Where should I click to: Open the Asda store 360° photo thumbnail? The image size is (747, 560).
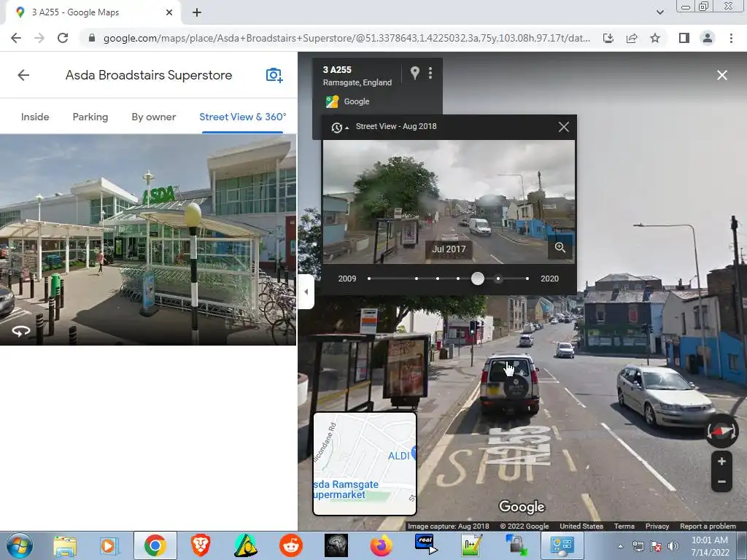click(x=147, y=239)
